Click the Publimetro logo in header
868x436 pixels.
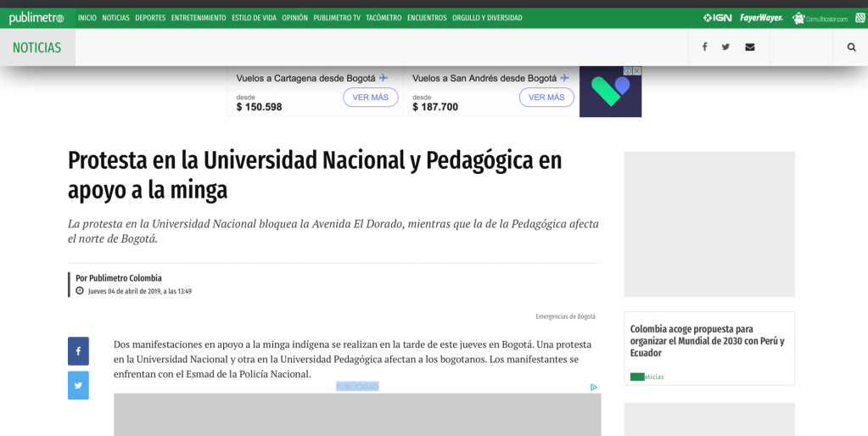(x=36, y=18)
